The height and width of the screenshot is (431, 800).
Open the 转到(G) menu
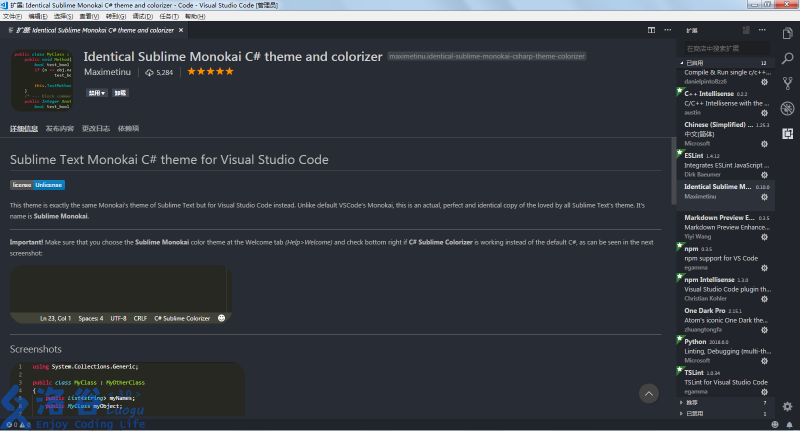coord(116,16)
